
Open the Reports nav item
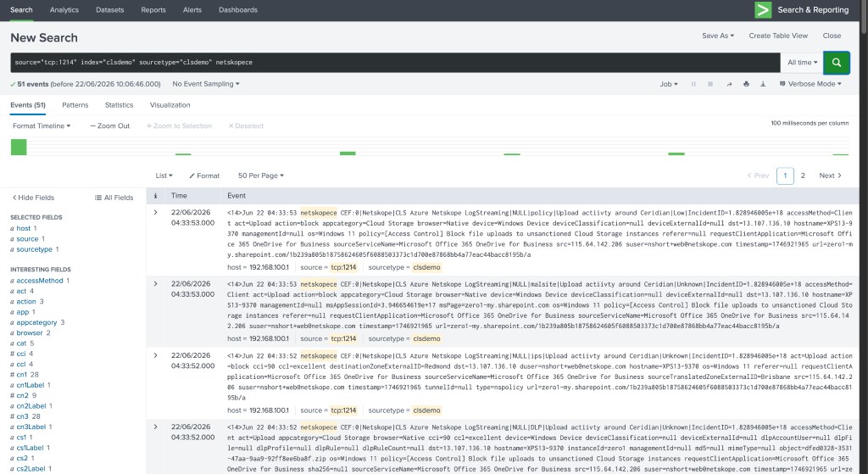[x=153, y=10]
